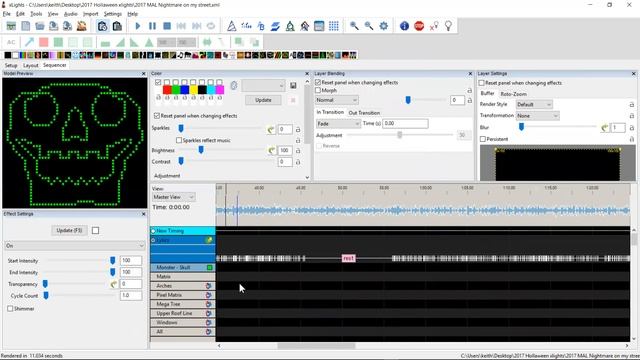Screen dimensions: 640x360
Task: Open the Transformation None dropdown
Action: click(537, 116)
